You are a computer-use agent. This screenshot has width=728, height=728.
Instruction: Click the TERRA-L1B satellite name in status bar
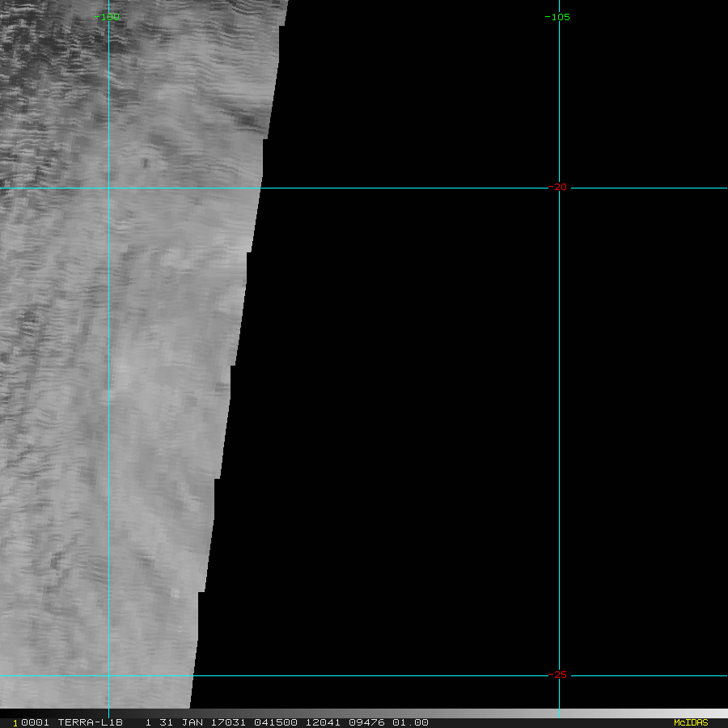tap(90, 722)
